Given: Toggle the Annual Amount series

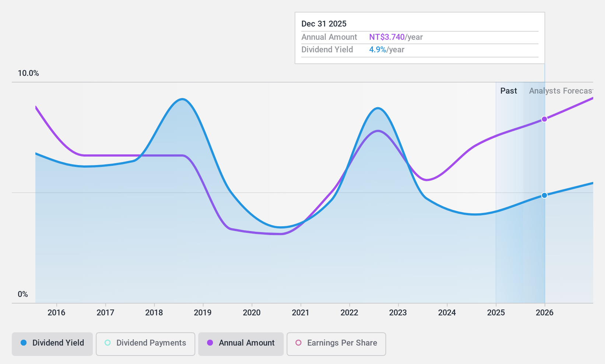Looking at the screenshot, I should click(x=241, y=344).
